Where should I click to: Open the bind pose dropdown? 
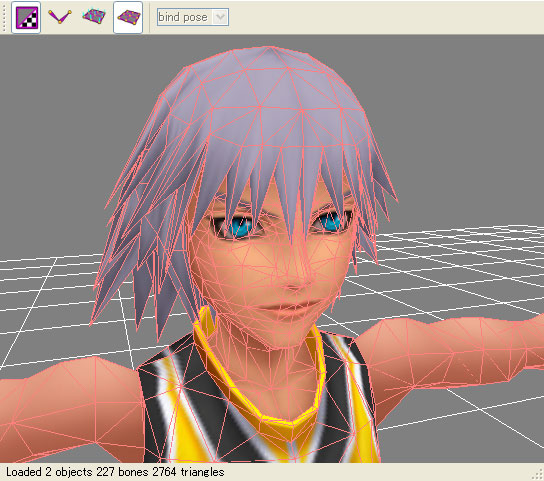click(193, 17)
